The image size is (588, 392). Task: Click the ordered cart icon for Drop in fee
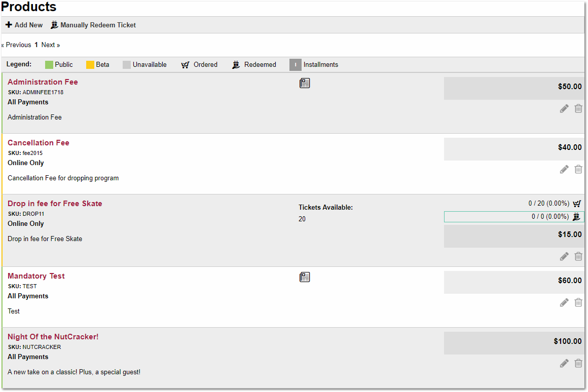577,204
